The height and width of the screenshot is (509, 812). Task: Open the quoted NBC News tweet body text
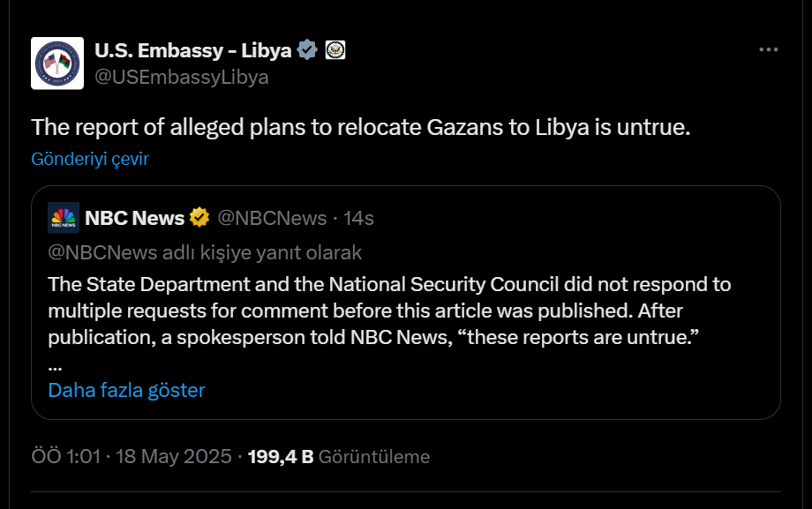tap(389, 311)
